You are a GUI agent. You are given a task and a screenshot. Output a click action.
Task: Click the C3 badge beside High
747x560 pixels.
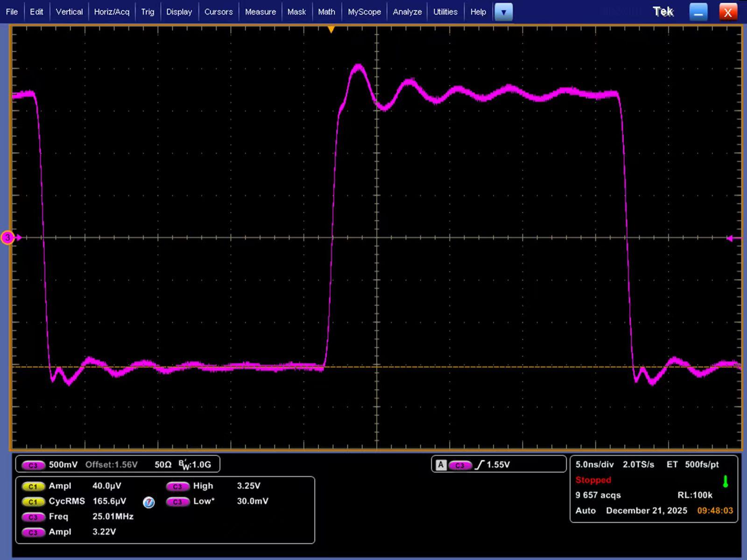[177, 486]
